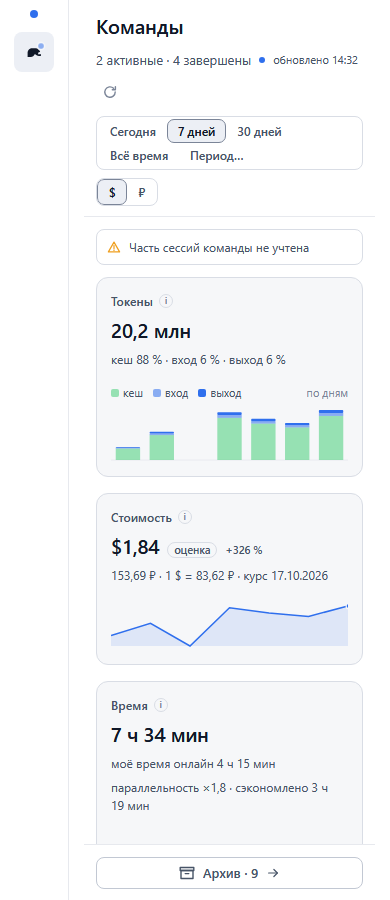Open the Период... custom range option

(x=217, y=156)
